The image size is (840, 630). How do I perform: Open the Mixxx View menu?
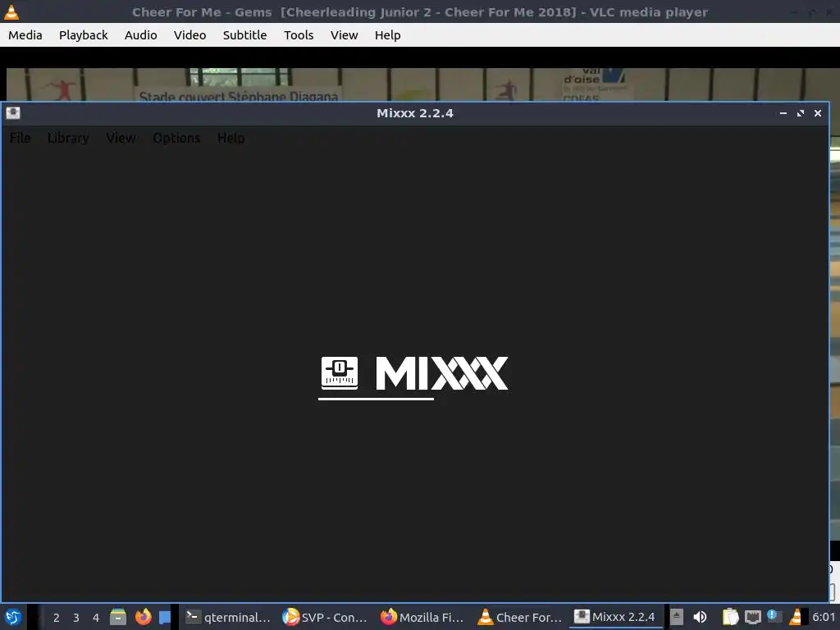click(x=121, y=138)
